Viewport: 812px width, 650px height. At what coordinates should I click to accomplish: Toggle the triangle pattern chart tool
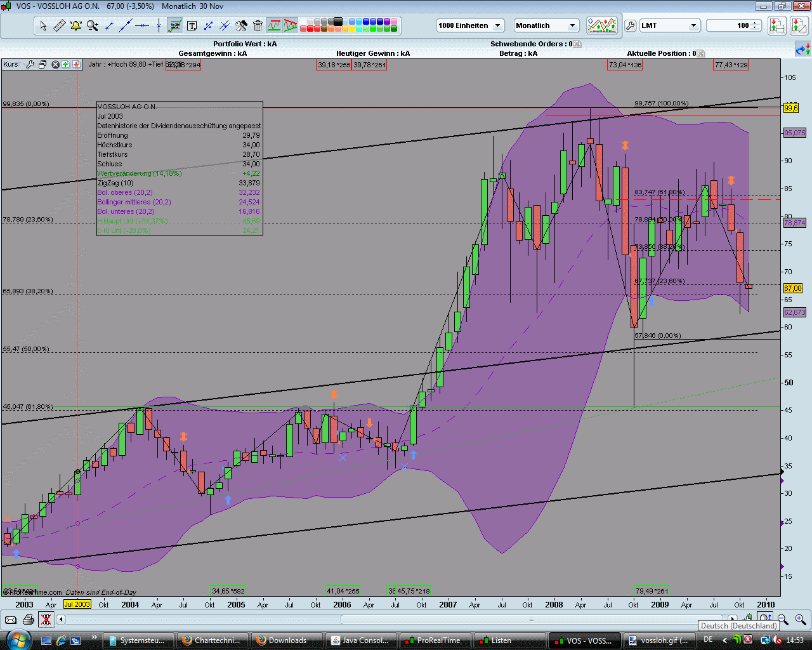291,25
